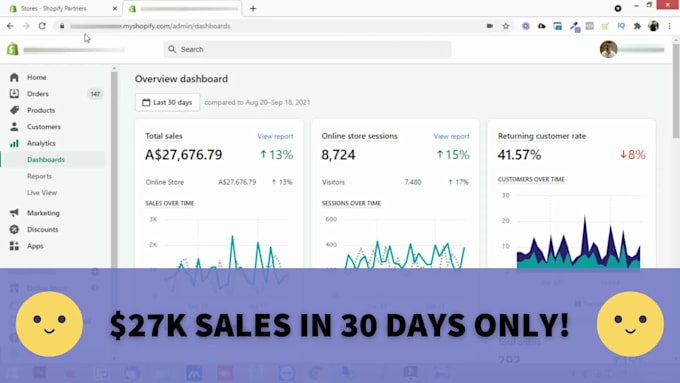Viewport: 680px width, 383px height.
Task: Click the Orders inbox icon
Action: [14, 94]
